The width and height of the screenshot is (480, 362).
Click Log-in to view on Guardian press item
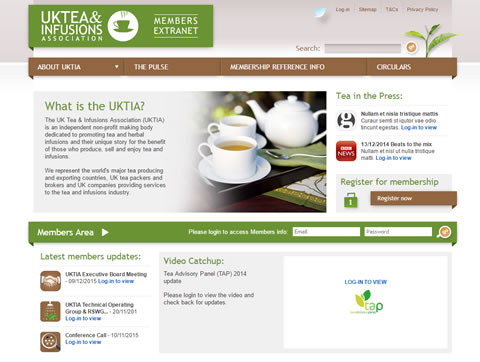tap(419, 128)
